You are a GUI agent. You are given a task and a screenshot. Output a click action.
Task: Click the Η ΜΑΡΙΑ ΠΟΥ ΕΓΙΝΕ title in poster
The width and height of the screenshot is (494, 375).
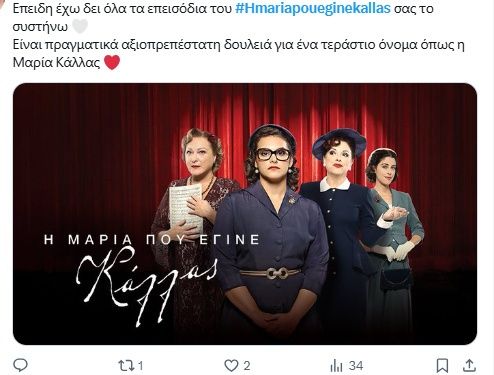152,239
